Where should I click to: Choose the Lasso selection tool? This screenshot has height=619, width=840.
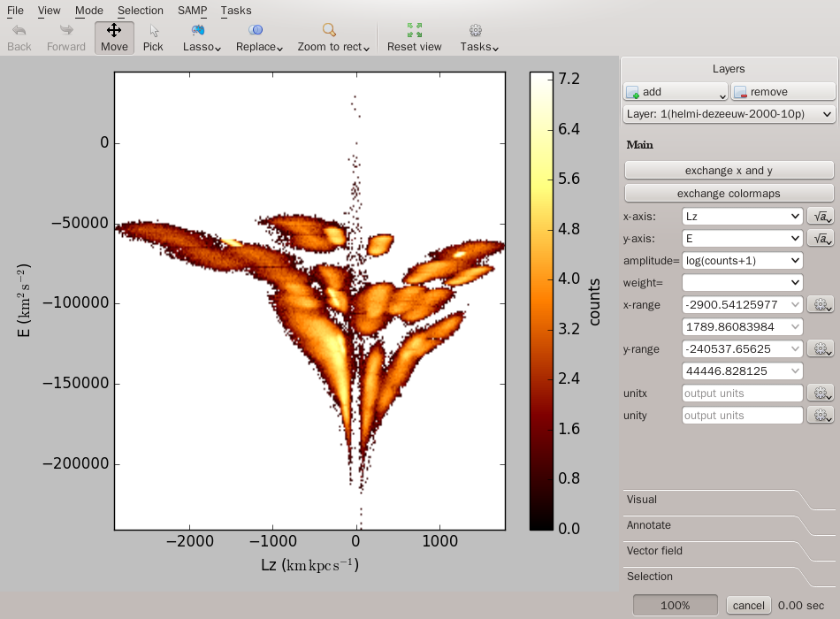(201, 37)
